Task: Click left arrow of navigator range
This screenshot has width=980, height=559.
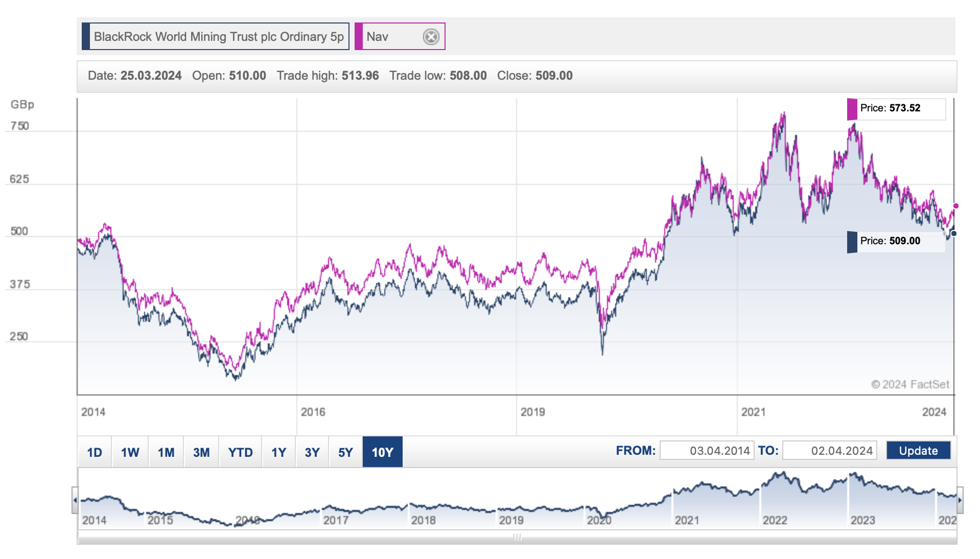Action: pos(75,500)
